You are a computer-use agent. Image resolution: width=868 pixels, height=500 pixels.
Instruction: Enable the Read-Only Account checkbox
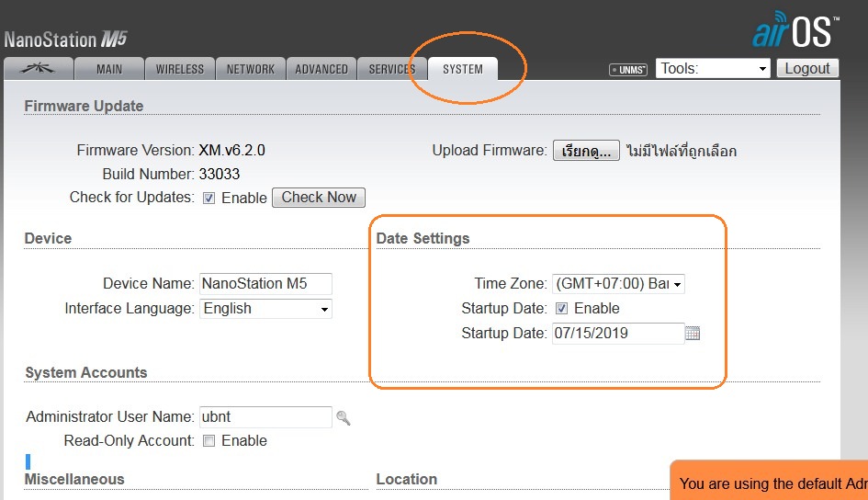click(x=209, y=441)
